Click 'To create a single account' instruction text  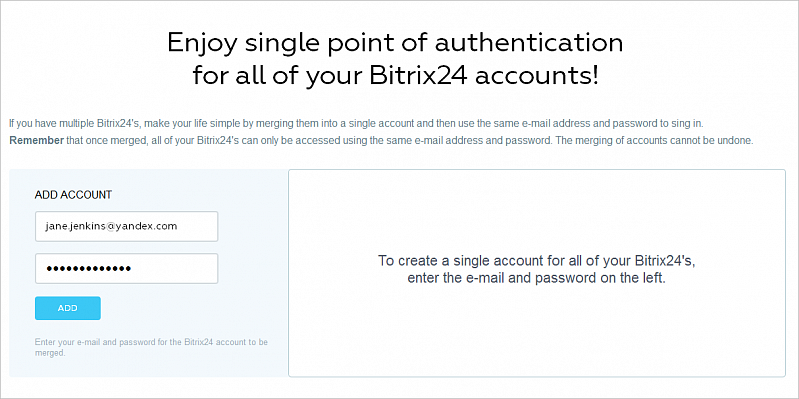537,260
